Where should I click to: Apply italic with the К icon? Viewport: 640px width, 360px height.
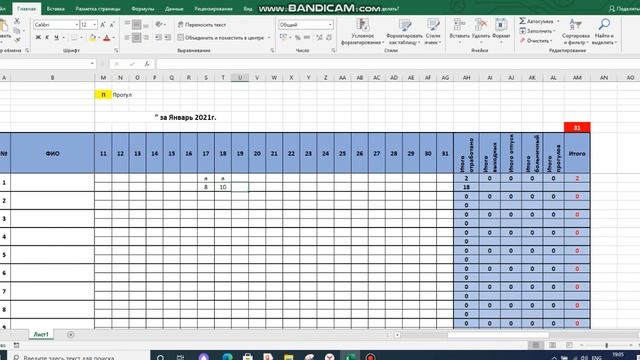[47, 38]
